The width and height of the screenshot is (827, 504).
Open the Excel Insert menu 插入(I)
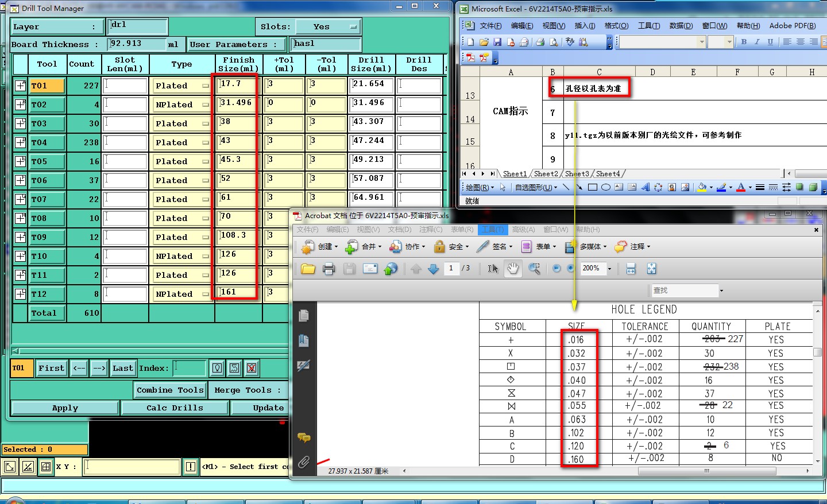(585, 26)
